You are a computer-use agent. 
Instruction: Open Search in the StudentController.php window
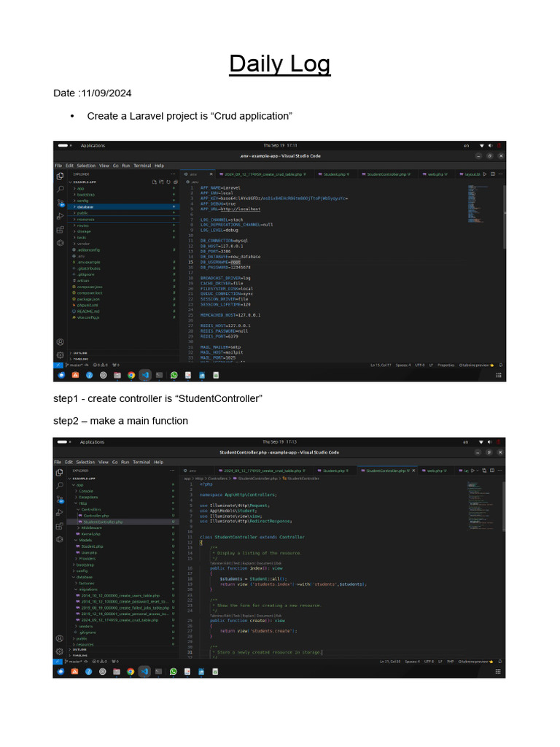(60, 485)
